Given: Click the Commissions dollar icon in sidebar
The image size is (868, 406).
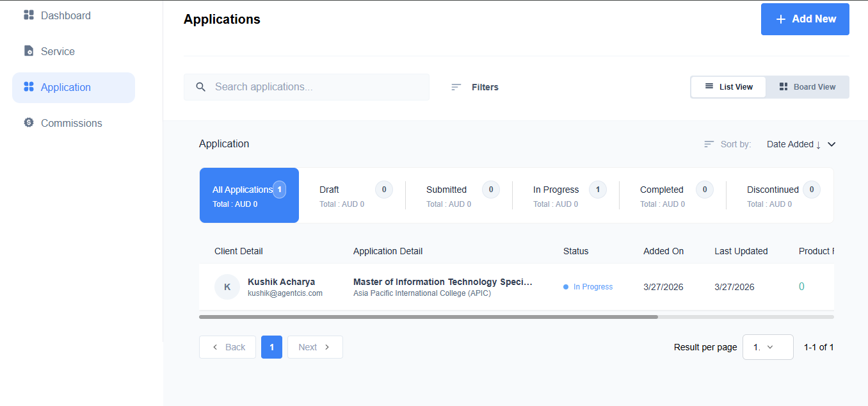Looking at the screenshot, I should [29, 122].
